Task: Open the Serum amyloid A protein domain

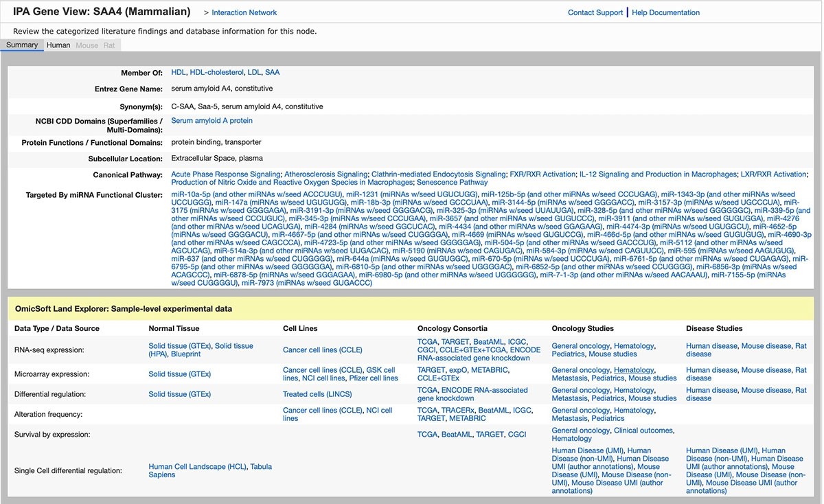Action: (x=211, y=121)
